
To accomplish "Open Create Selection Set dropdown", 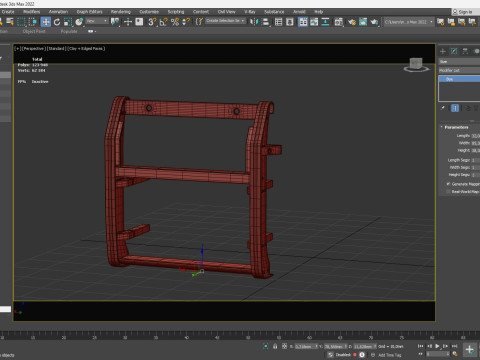I will coord(225,21).
